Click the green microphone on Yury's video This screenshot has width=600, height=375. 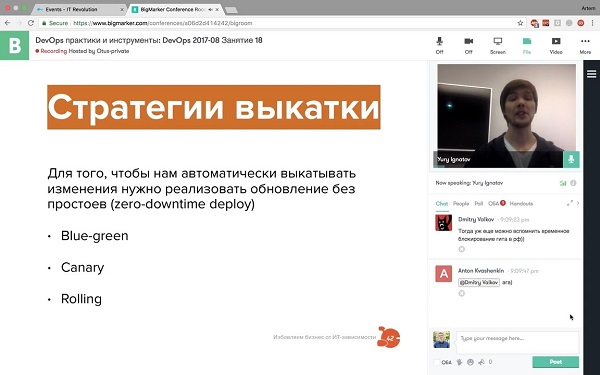pos(571,159)
